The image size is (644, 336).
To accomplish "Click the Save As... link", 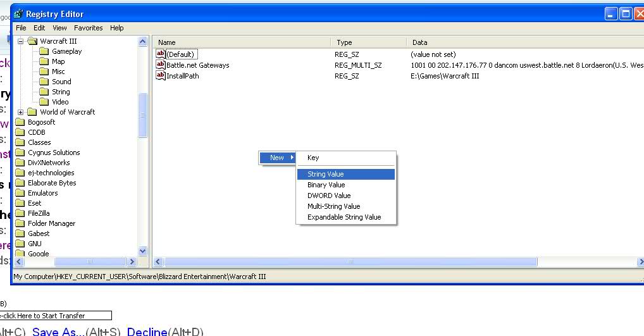I will point(59,331).
